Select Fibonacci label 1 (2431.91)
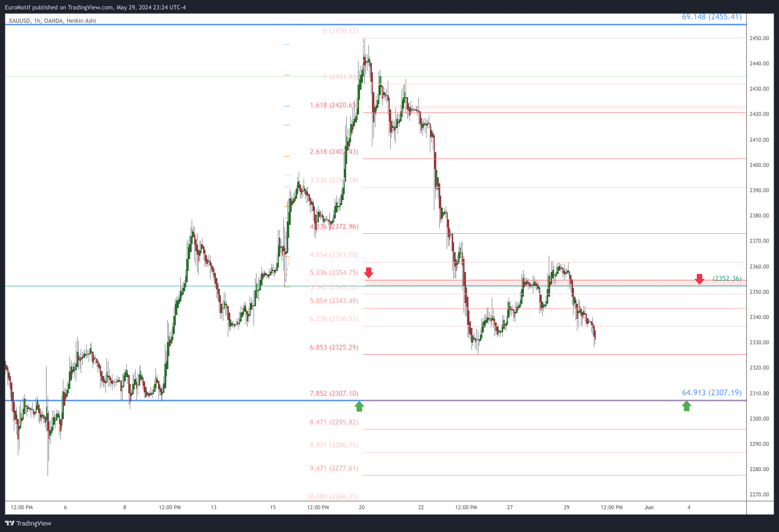 (x=341, y=77)
